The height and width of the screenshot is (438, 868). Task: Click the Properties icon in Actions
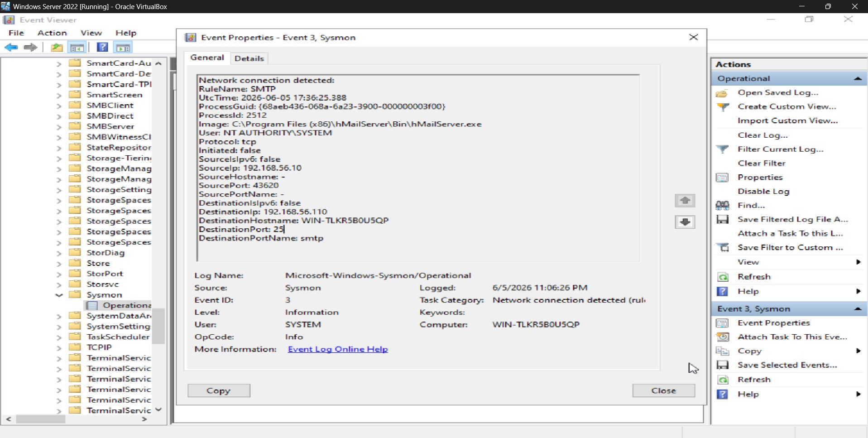pos(722,178)
